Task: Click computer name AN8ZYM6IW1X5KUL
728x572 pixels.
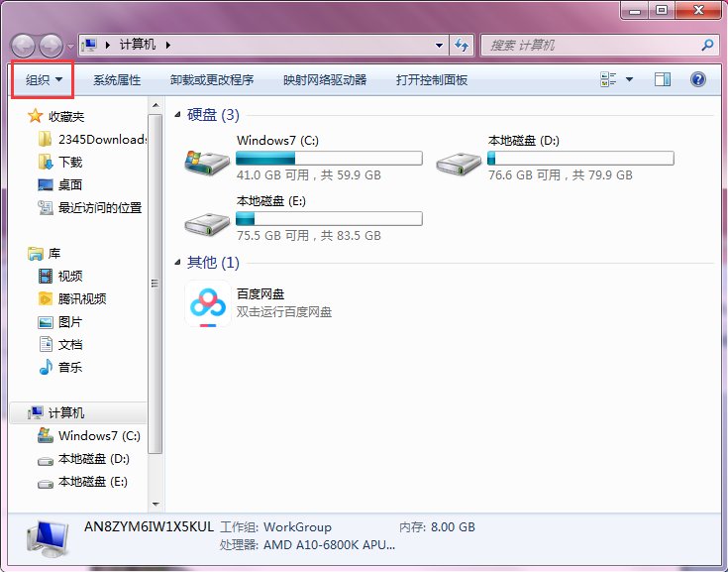Action: pos(149,527)
